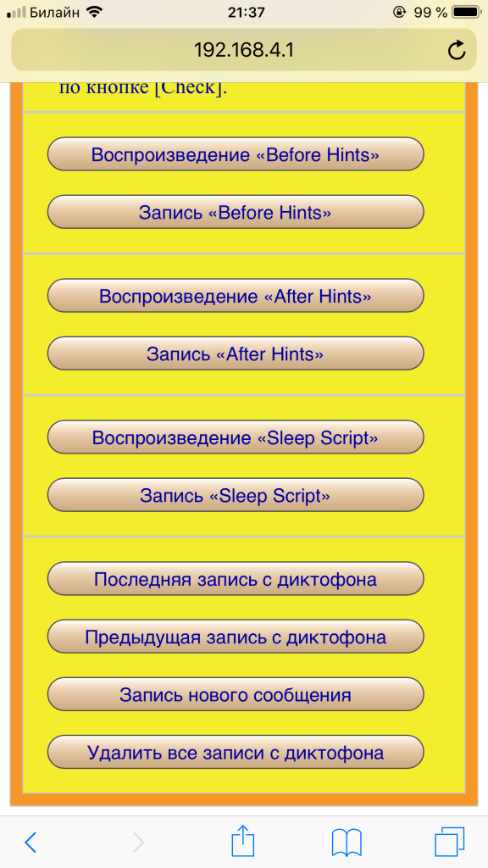The image size is (488, 868).
Task: Start playback of «After Hints»
Action: point(236,296)
